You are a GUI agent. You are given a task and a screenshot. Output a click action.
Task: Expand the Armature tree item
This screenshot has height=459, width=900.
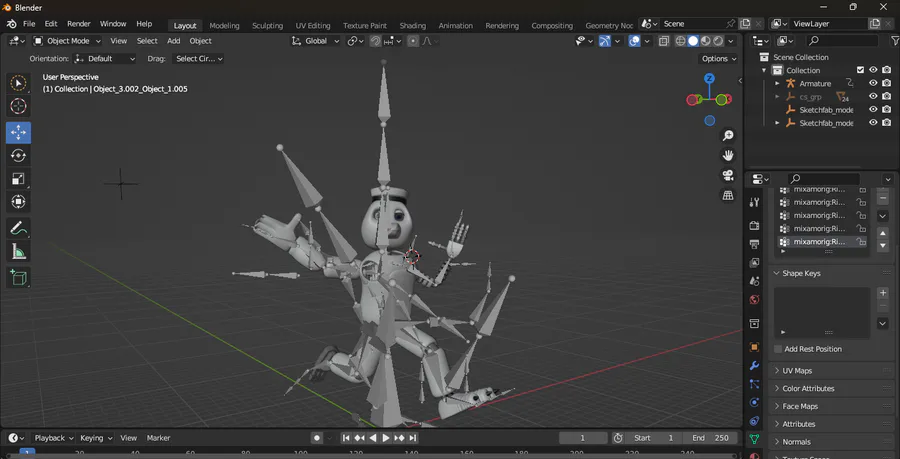pos(777,83)
